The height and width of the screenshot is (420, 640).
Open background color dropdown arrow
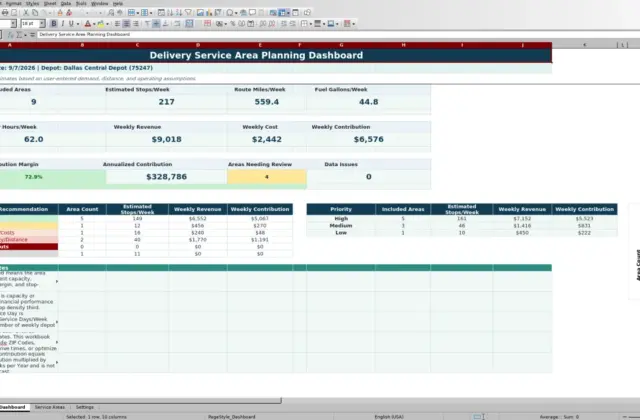click(107, 24)
